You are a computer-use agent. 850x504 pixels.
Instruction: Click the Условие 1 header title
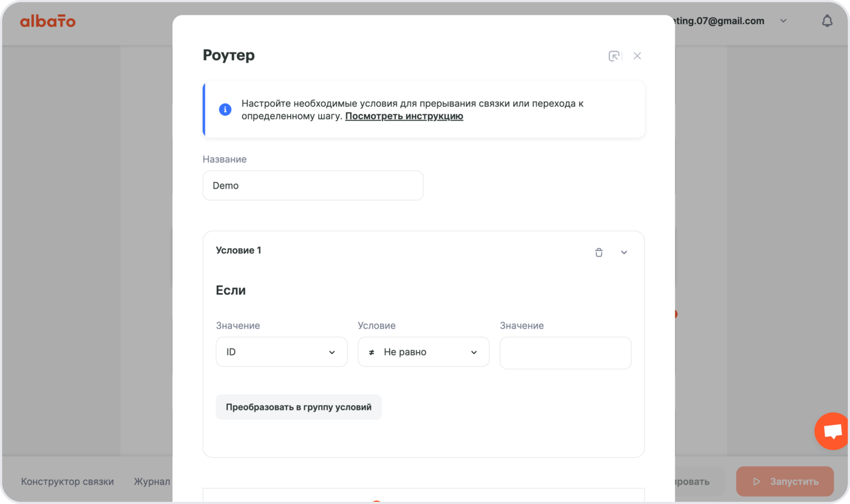point(239,251)
